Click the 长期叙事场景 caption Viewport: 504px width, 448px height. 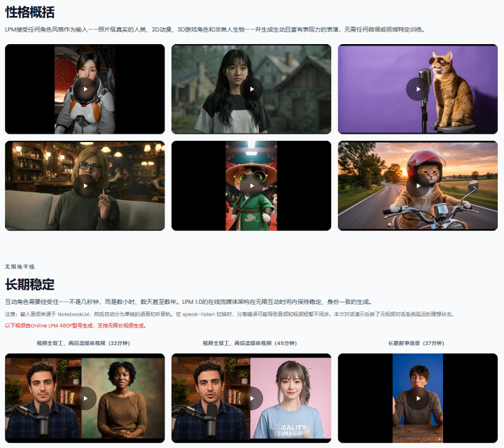(x=417, y=344)
